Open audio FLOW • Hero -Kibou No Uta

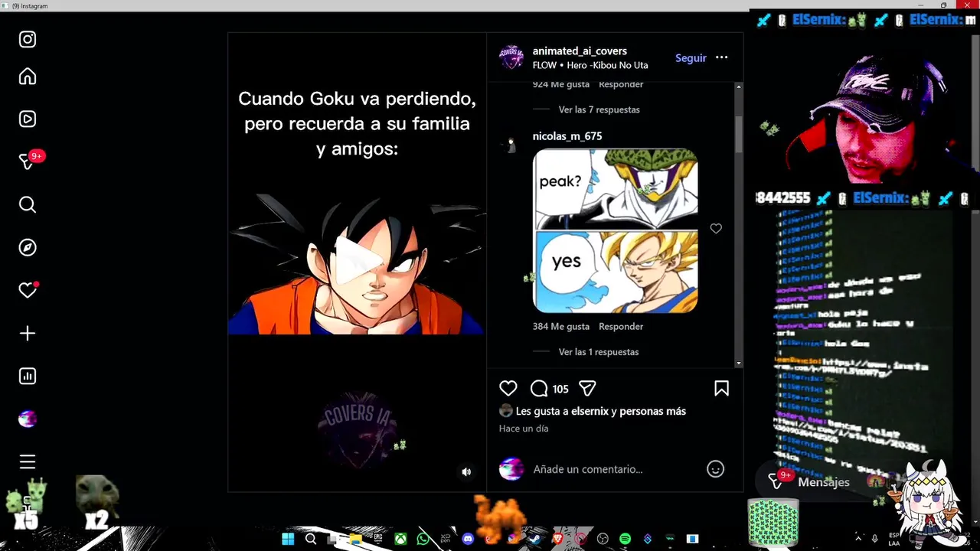point(590,66)
